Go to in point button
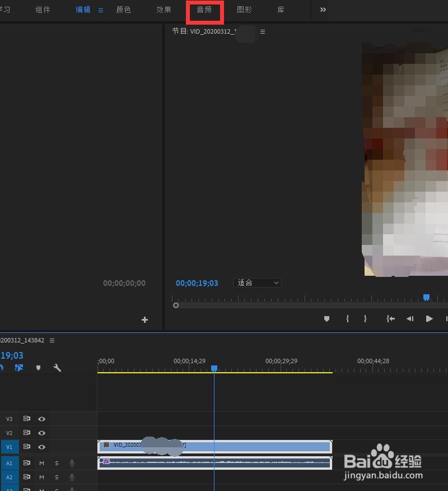448x491 pixels. point(390,319)
